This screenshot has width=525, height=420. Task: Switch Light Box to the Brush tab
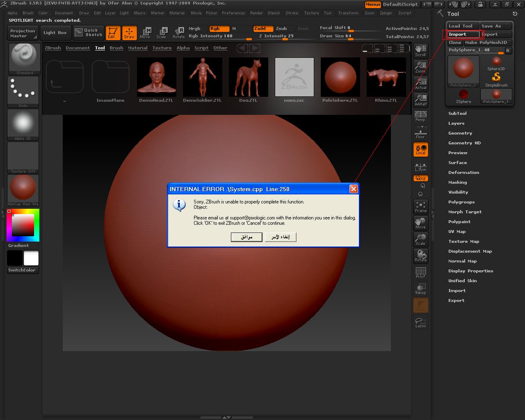(x=116, y=48)
